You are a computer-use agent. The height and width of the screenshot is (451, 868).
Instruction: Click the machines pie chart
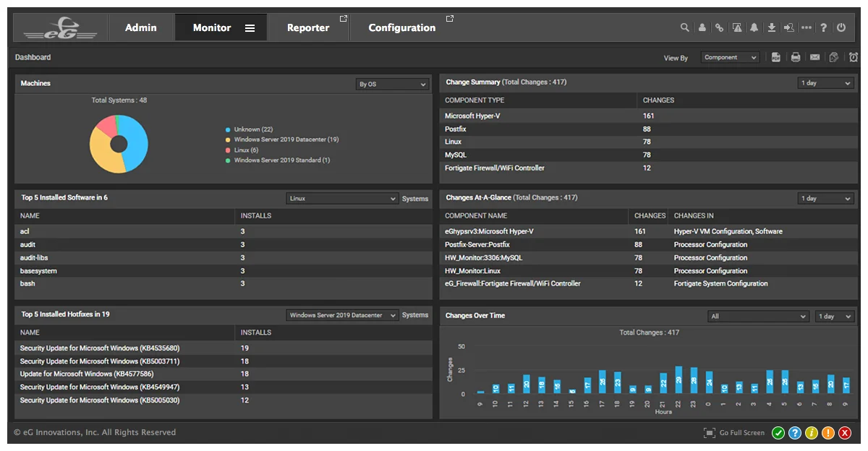click(x=119, y=144)
